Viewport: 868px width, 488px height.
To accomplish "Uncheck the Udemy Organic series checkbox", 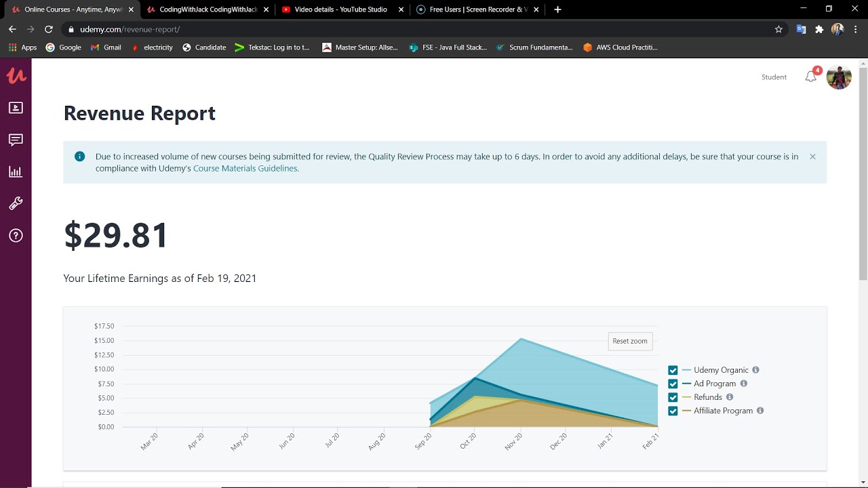I will pos(673,370).
